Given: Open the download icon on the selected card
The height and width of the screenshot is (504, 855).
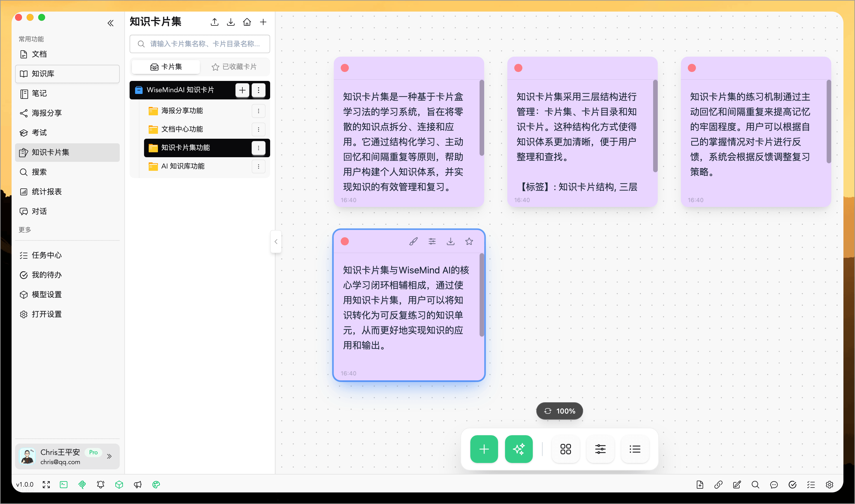Looking at the screenshot, I should click(450, 241).
